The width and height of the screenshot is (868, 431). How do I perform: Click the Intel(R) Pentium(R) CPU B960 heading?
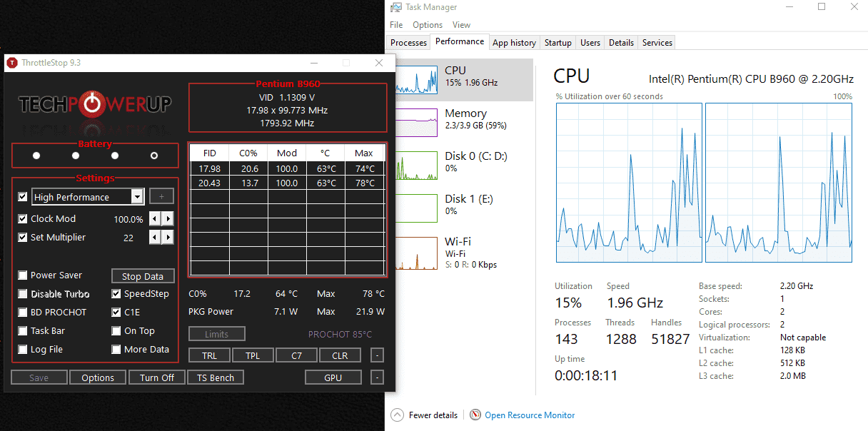click(x=750, y=78)
